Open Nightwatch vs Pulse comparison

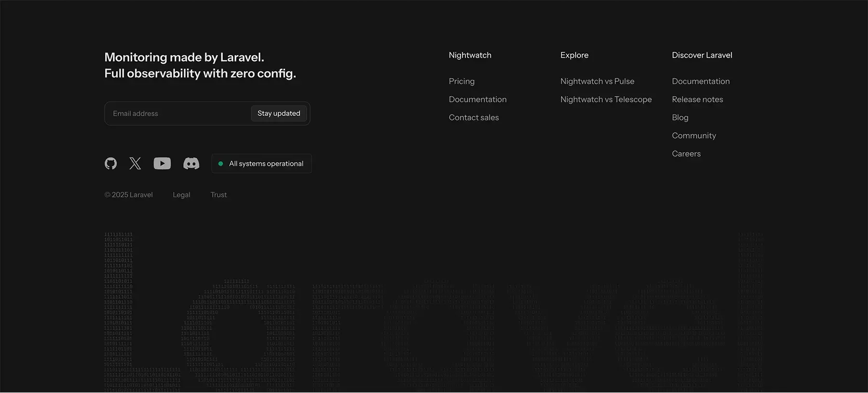click(597, 81)
